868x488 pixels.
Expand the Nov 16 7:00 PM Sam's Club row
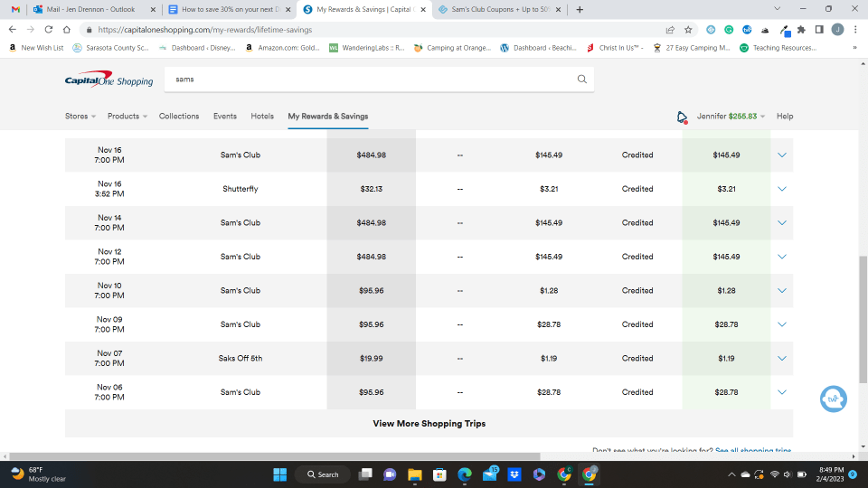(781, 155)
